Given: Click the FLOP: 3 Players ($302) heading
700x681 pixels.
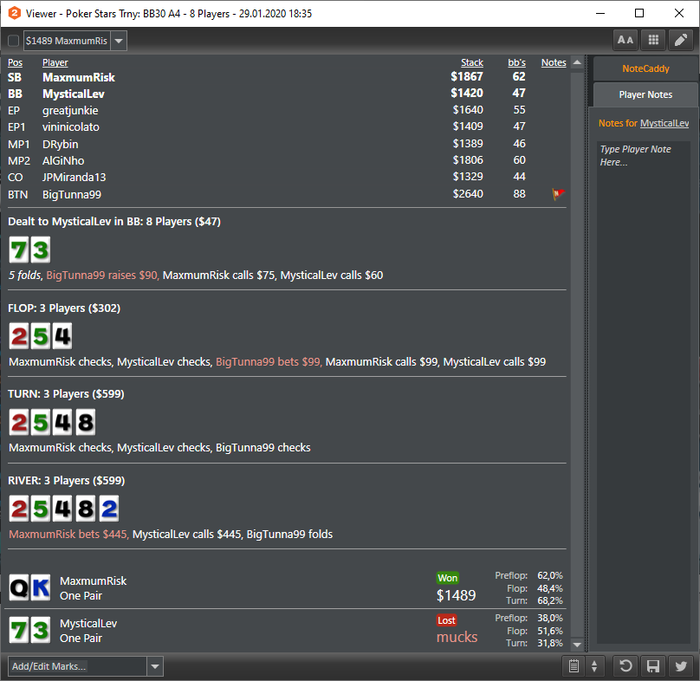Looking at the screenshot, I should 64,308.
